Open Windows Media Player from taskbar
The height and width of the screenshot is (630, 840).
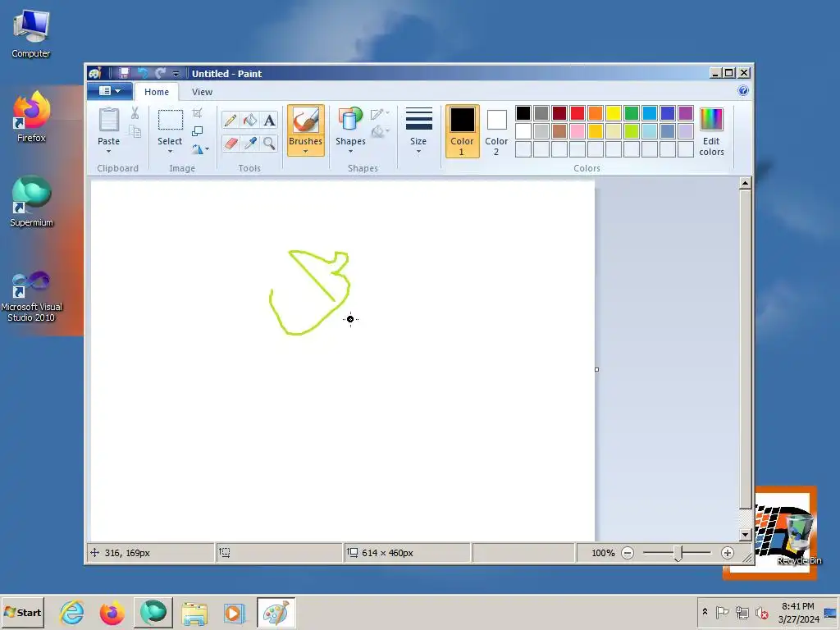[234, 612]
